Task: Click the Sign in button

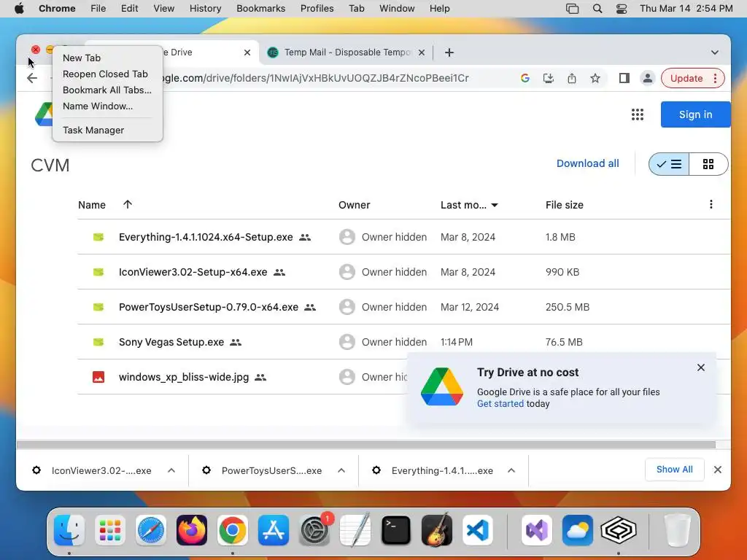Action: pyautogui.click(x=695, y=114)
